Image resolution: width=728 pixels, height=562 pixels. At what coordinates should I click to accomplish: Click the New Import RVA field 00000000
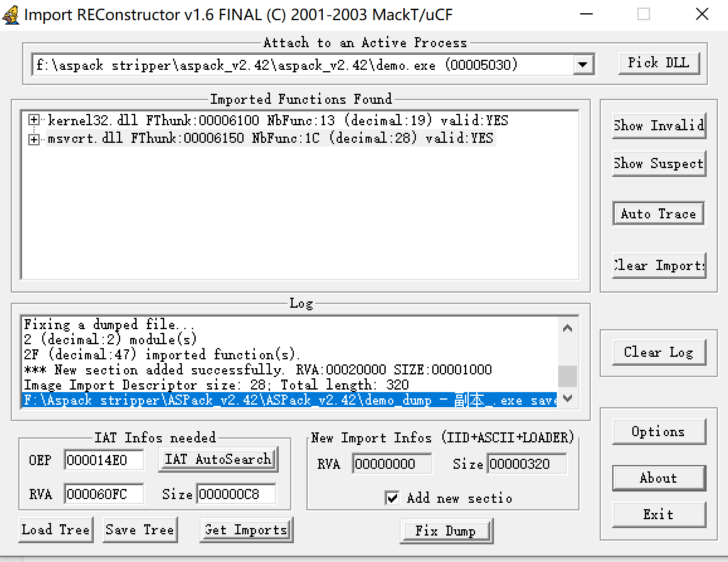coord(393,464)
